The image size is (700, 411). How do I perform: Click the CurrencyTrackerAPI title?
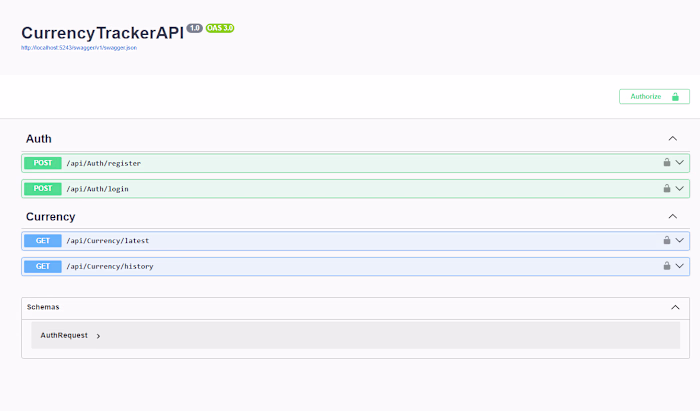point(103,33)
